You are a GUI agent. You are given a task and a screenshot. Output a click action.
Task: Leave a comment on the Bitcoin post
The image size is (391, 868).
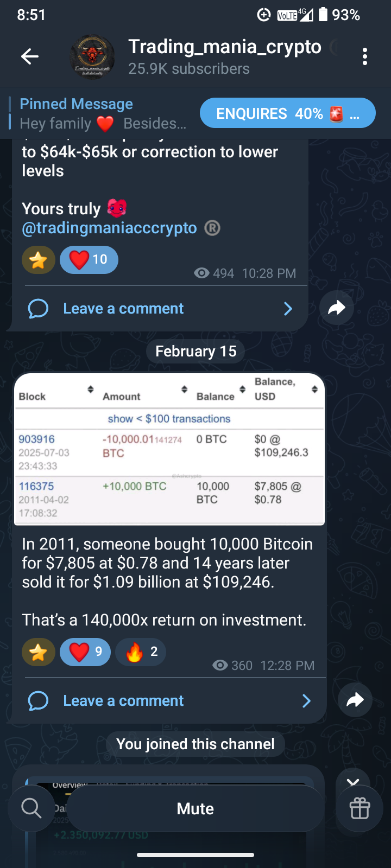[123, 701]
